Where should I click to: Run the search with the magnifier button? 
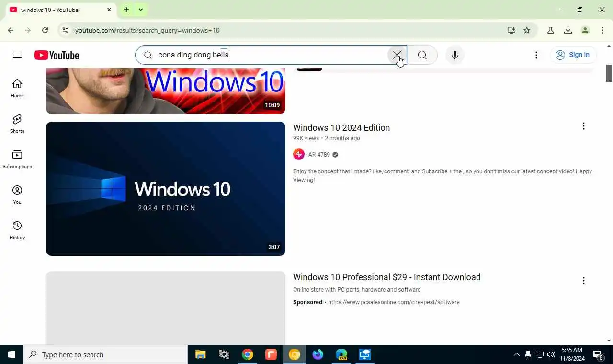coord(422,55)
